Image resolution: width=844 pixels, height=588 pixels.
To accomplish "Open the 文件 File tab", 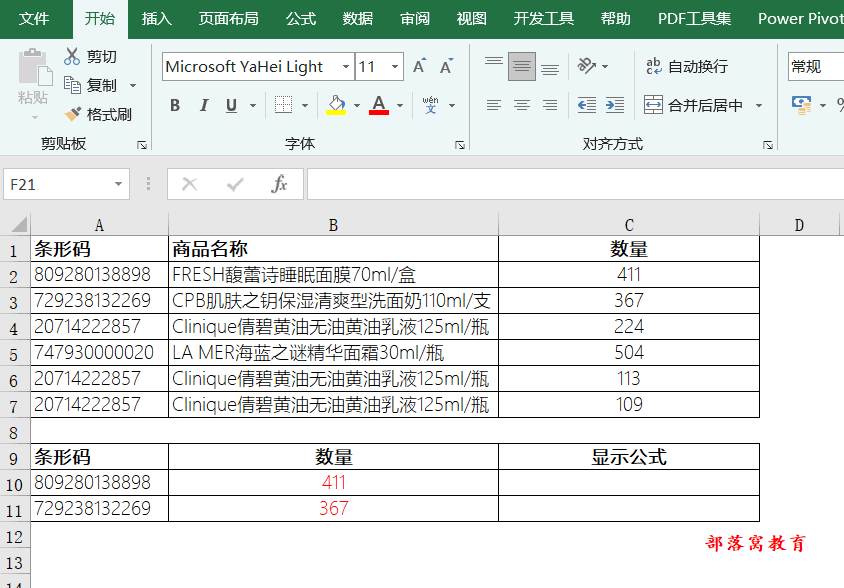I will (x=34, y=19).
